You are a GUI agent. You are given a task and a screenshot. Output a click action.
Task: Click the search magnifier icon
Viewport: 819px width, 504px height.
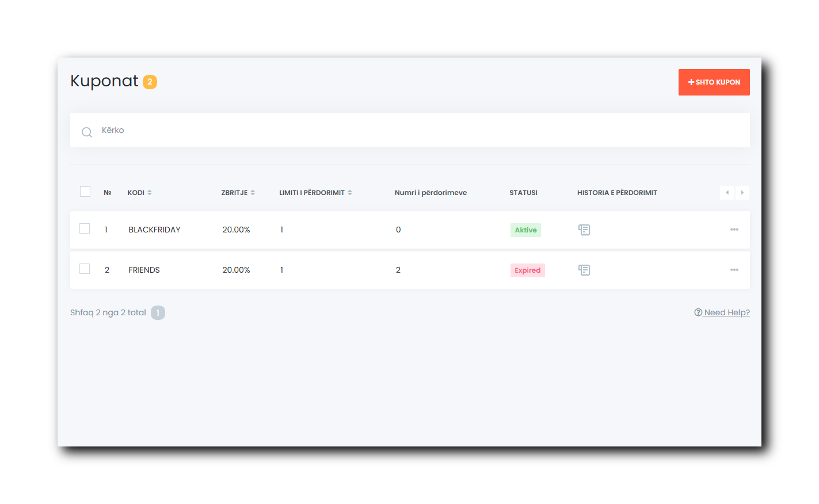(87, 132)
